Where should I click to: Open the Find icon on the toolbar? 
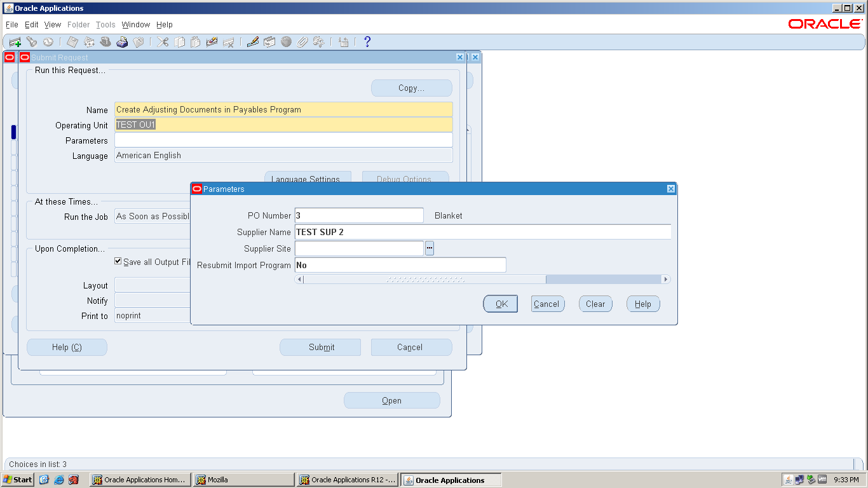point(32,42)
